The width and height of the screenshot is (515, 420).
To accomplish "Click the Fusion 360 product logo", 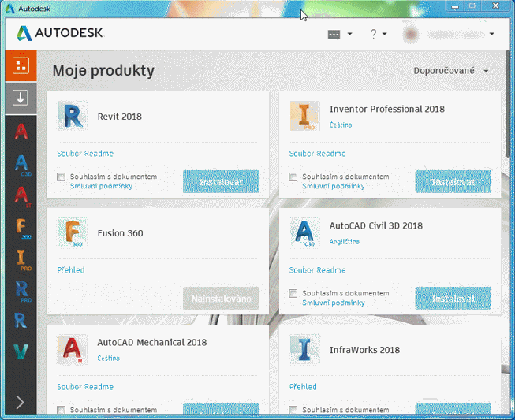I will (x=73, y=232).
